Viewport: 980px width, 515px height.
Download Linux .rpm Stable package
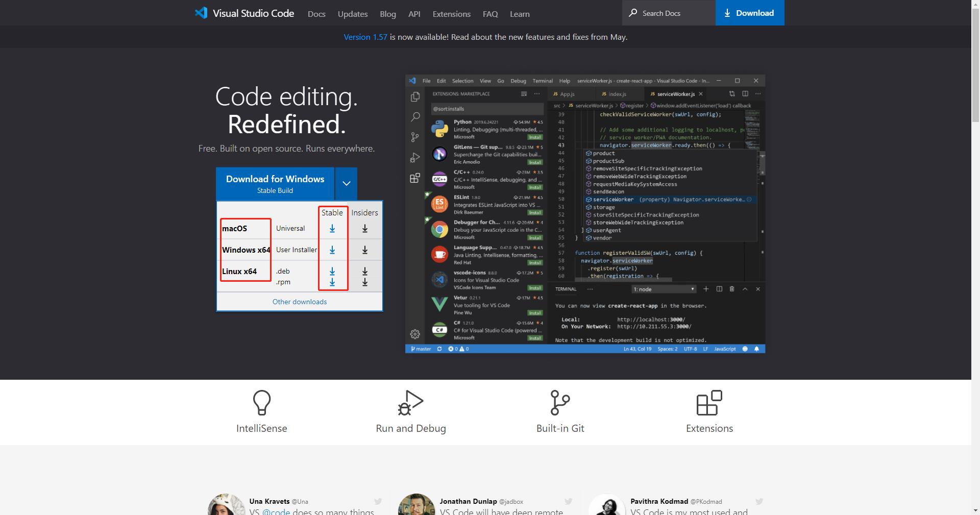pos(332,282)
